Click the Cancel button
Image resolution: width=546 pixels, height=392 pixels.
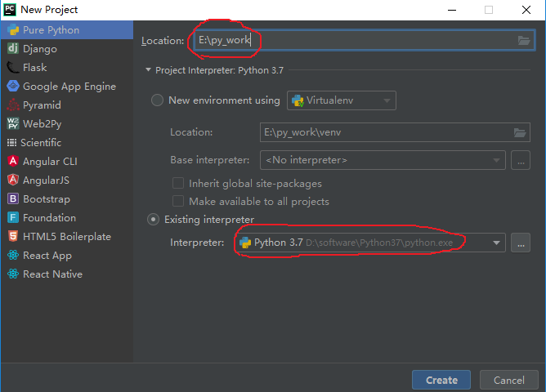coord(508,380)
